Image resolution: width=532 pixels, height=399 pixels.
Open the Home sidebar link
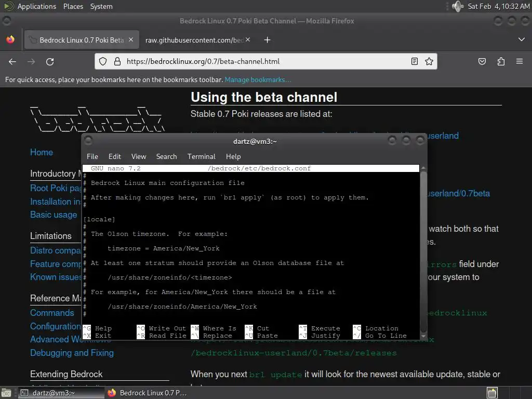tap(42, 152)
